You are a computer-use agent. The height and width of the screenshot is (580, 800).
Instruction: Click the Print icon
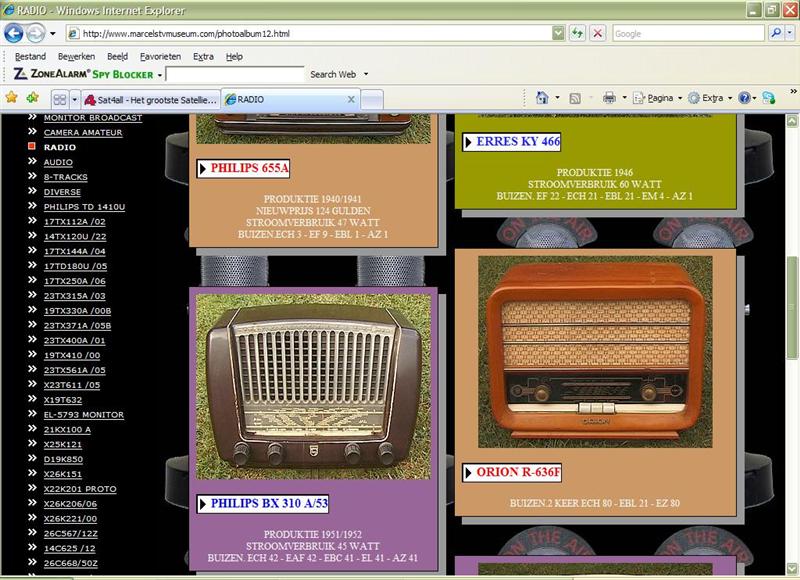point(609,97)
